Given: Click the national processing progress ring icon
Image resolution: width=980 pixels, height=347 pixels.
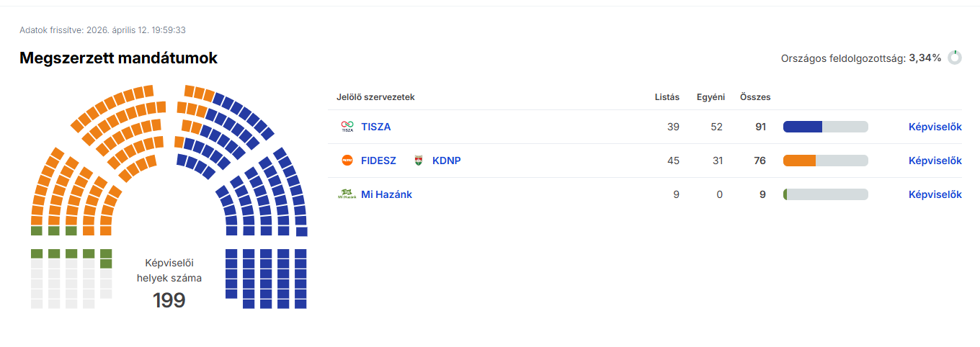Looking at the screenshot, I should 955,58.
